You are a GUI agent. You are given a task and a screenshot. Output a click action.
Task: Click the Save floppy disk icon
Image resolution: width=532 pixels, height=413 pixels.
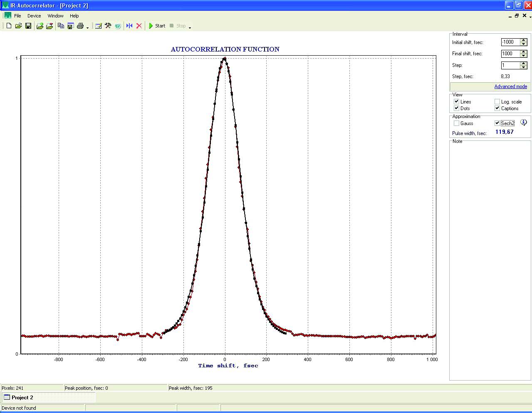(28, 26)
